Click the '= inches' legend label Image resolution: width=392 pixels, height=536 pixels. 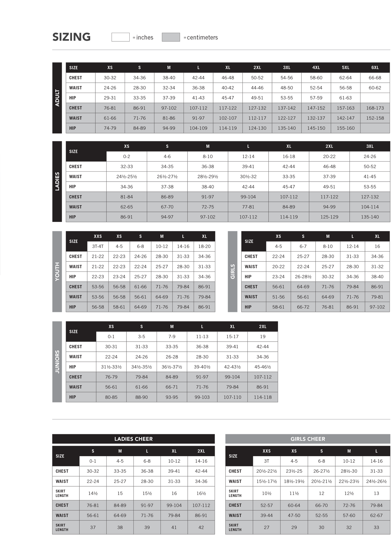[143, 37]
